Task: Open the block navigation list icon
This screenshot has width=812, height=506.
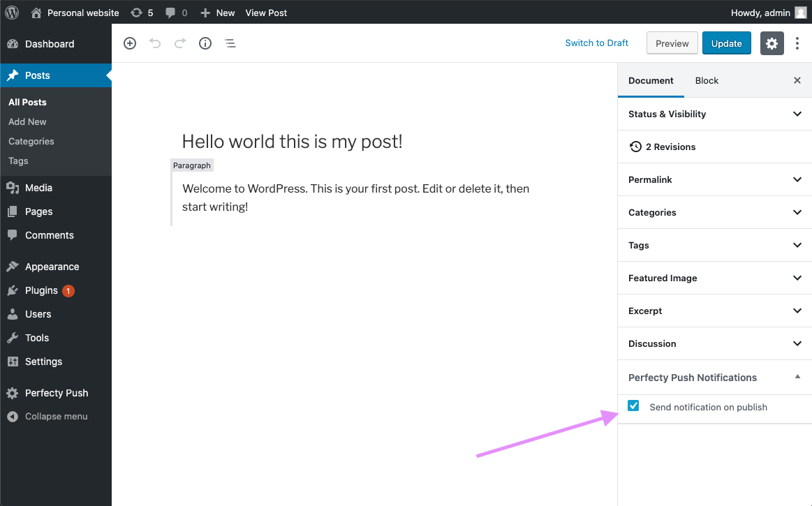Action: pos(230,43)
